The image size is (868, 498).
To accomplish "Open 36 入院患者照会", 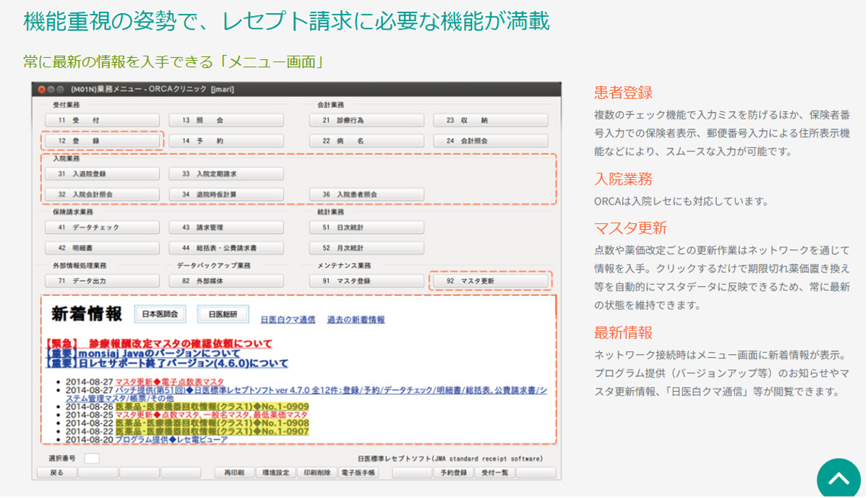I will [366, 194].
